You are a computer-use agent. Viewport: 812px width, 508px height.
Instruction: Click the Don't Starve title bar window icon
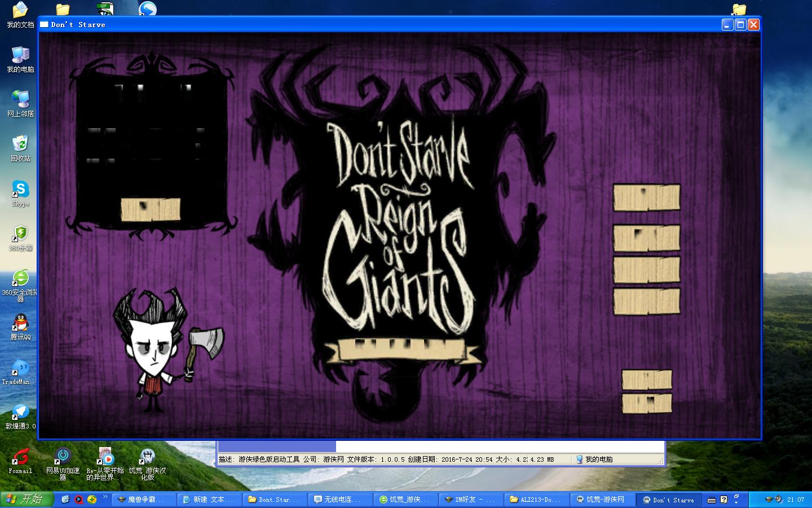coord(44,24)
